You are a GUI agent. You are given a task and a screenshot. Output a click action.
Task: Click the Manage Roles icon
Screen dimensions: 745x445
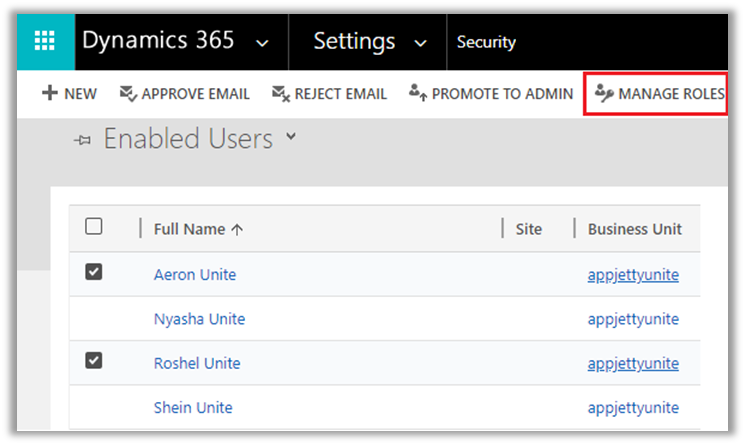(x=603, y=94)
